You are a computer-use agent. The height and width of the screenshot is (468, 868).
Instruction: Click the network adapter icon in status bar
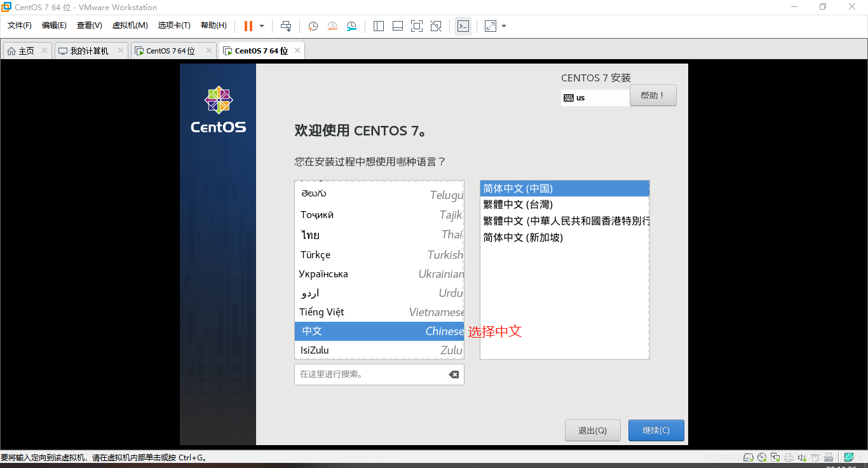775,457
